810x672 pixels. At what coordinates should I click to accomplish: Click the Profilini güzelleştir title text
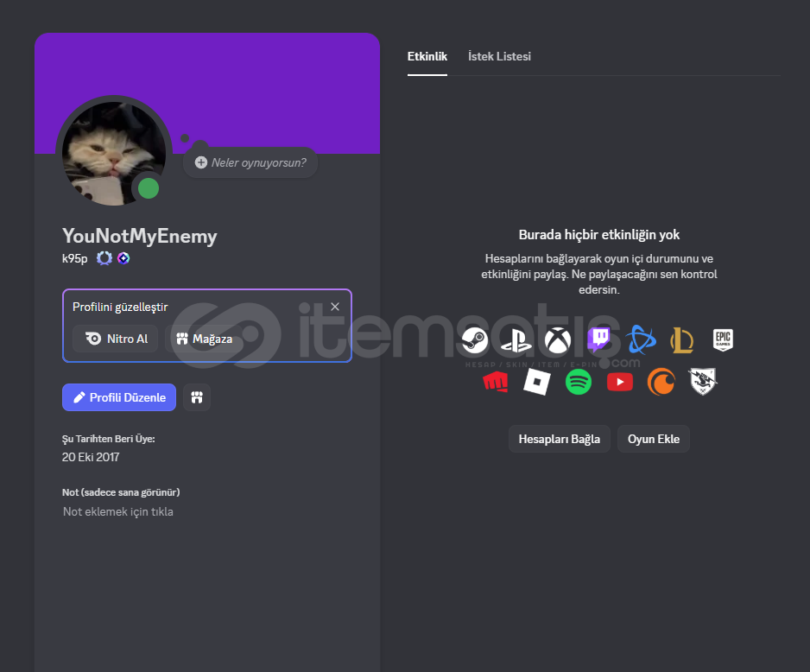(120, 307)
